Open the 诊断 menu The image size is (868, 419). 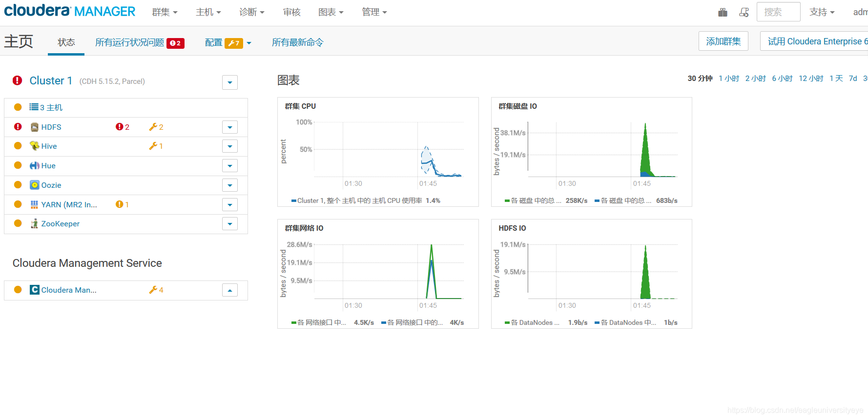click(x=252, y=12)
